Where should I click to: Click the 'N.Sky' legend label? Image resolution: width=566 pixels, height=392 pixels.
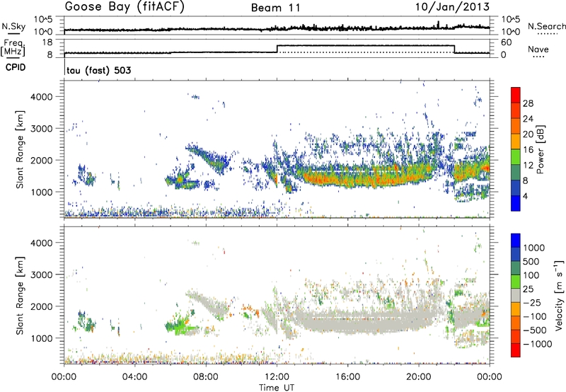point(13,26)
